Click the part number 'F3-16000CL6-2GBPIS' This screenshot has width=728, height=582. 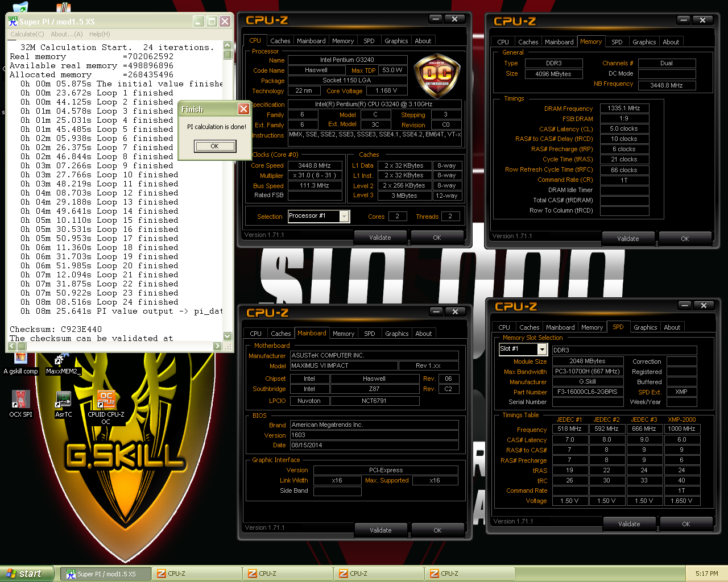tap(588, 392)
